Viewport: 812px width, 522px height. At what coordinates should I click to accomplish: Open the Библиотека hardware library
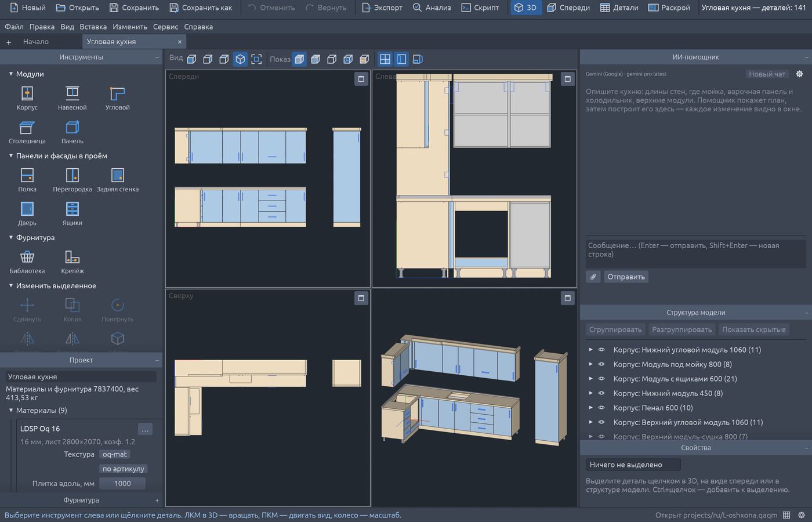(27, 262)
